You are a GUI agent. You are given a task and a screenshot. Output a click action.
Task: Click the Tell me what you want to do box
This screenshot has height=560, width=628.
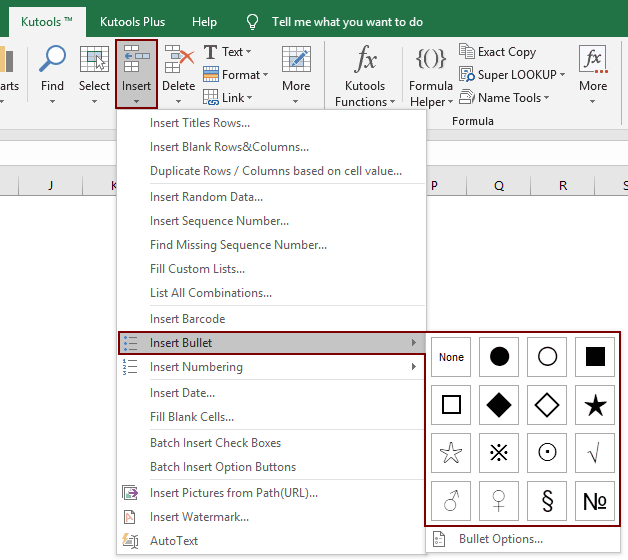[x=347, y=21]
